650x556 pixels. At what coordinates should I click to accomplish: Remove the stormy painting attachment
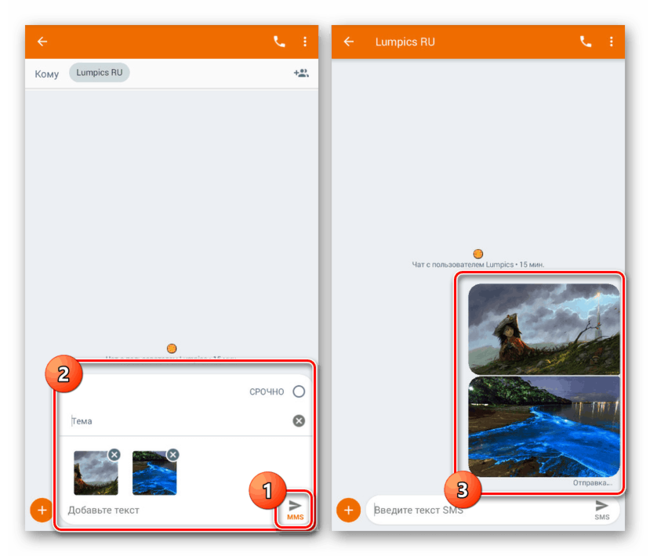pyautogui.click(x=114, y=455)
